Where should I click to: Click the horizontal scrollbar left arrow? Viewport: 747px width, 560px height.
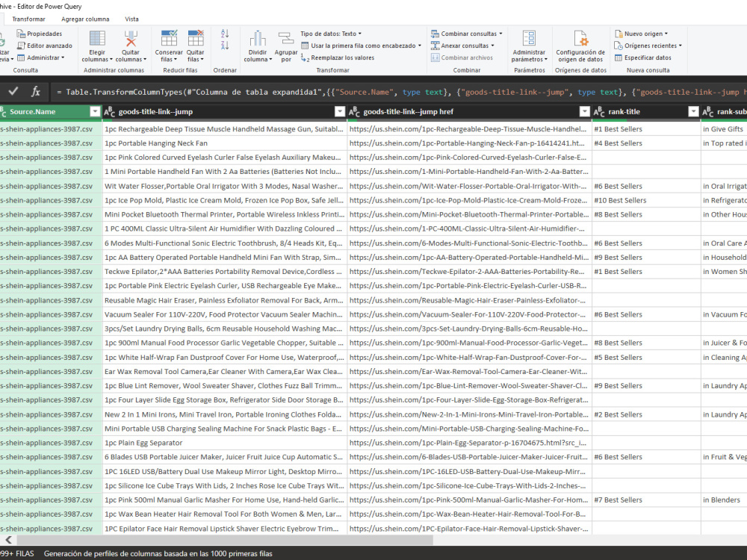8,540
